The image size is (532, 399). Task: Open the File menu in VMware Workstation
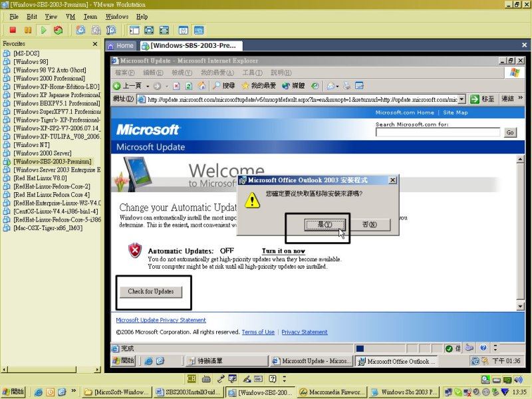14,17
